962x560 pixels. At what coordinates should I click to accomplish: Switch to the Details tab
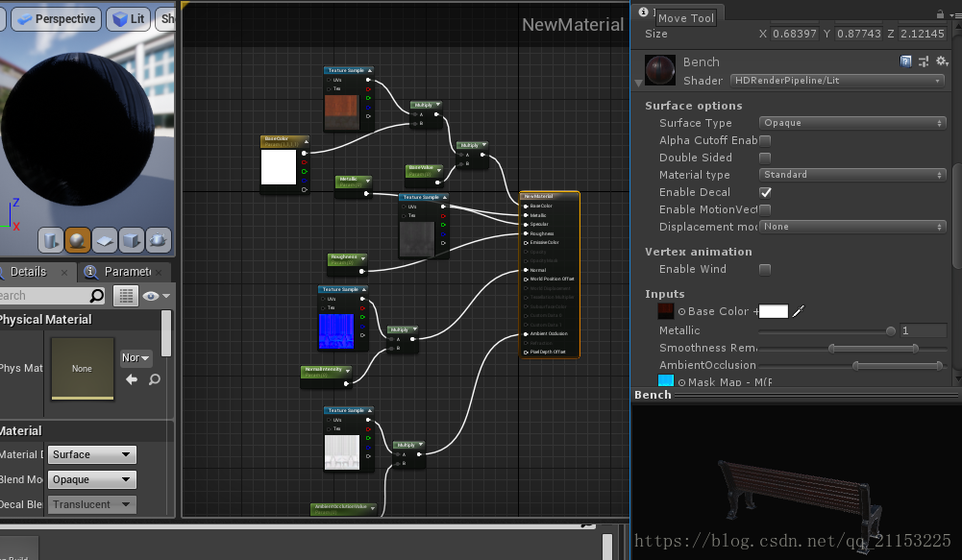point(28,272)
